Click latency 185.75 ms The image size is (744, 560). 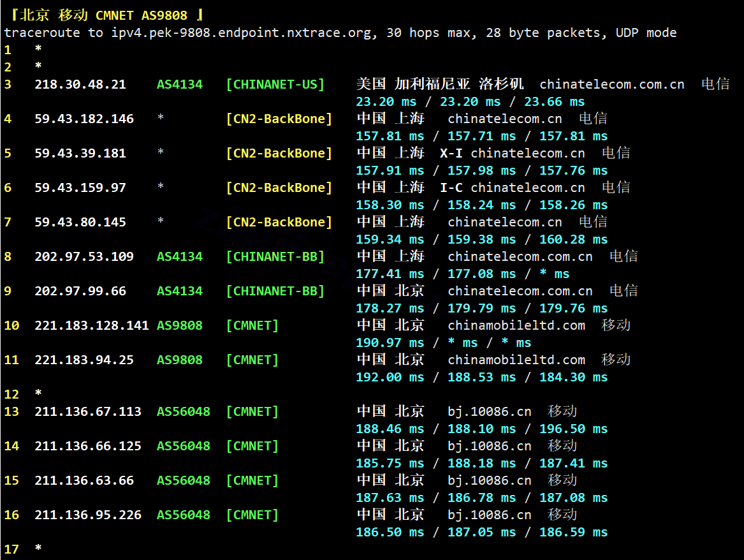(x=390, y=464)
